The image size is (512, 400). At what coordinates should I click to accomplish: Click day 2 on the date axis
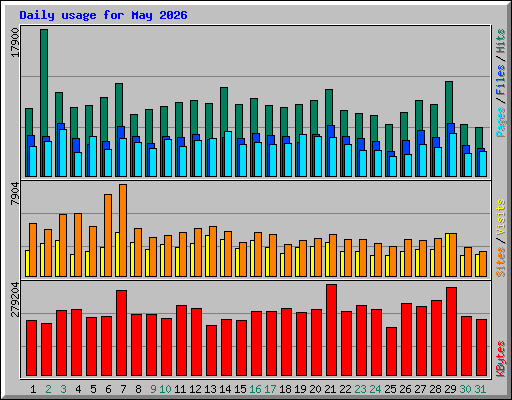click(48, 389)
